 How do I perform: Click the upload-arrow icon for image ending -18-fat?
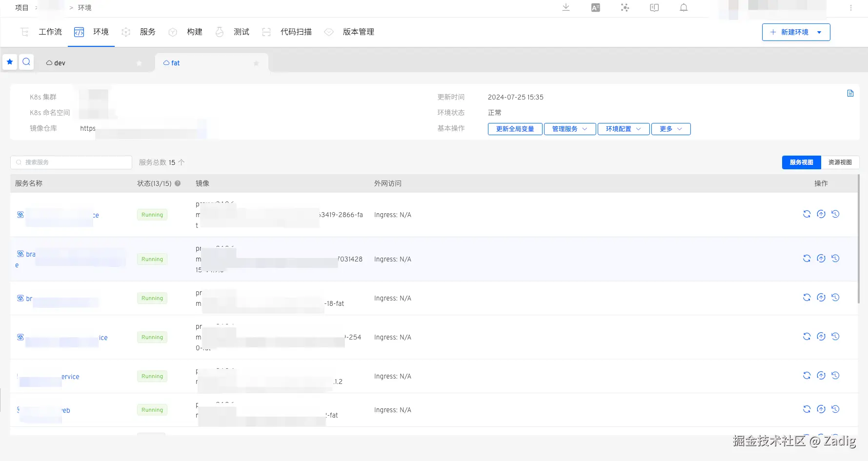click(821, 298)
